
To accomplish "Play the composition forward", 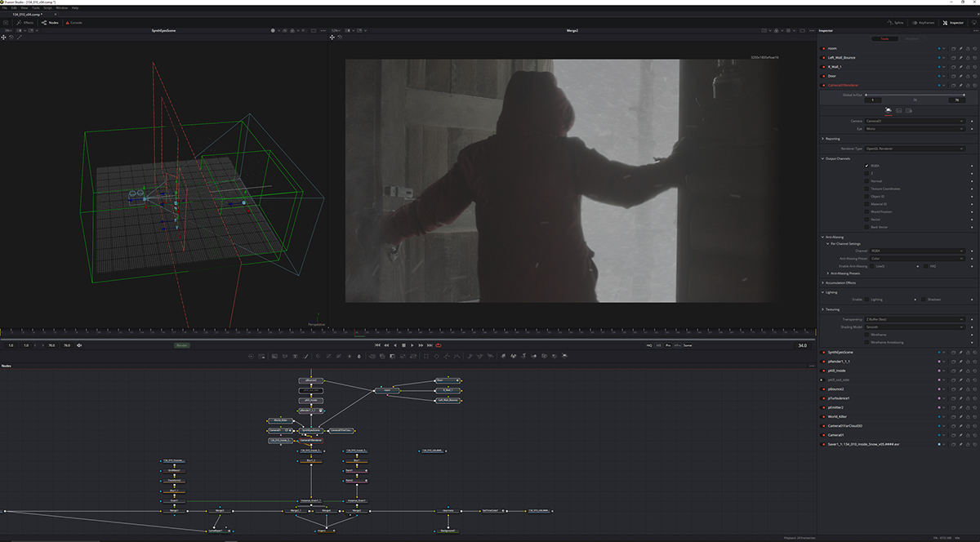I will pos(412,345).
